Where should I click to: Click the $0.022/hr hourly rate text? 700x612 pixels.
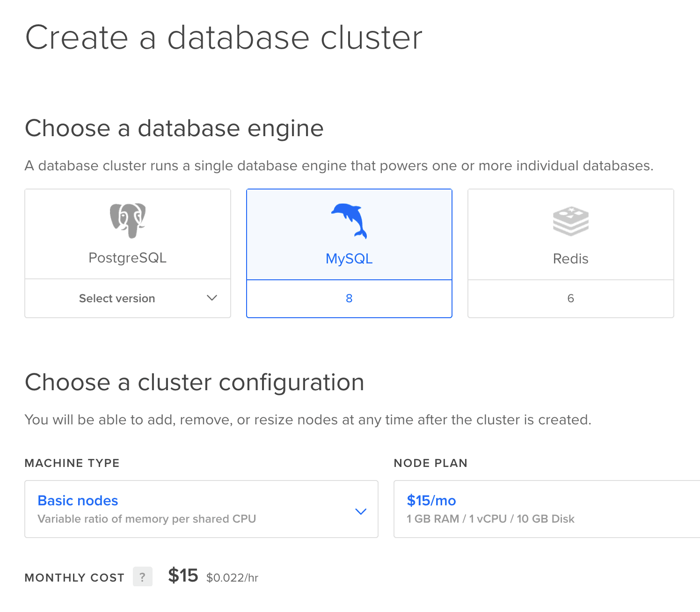pos(233,578)
